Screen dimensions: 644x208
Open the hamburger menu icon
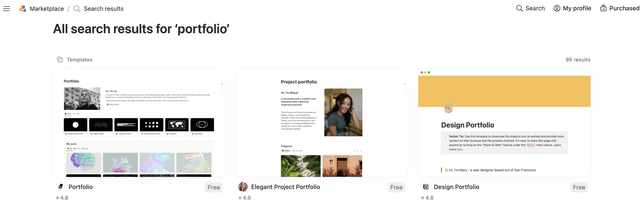click(x=6, y=9)
